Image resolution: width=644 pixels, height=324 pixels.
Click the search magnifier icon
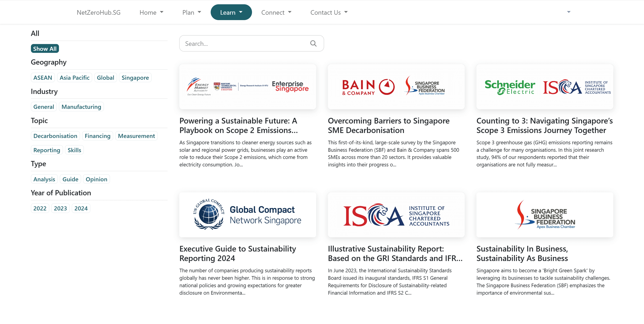314,43
